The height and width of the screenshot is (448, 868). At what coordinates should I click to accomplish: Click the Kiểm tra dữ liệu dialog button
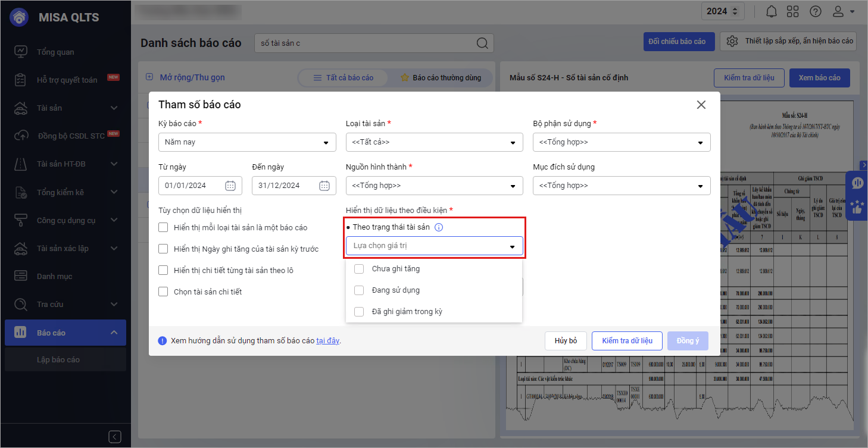[627, 341]
